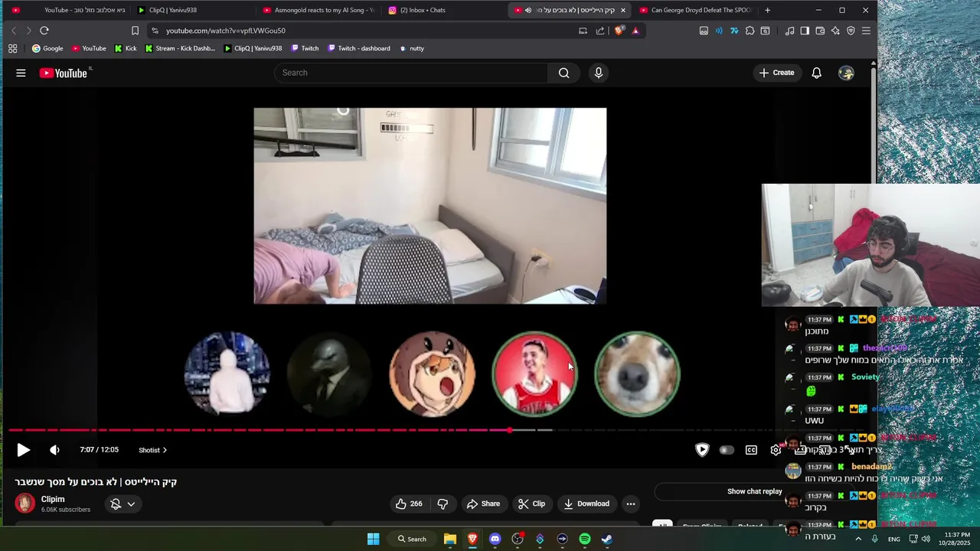Click the Download button
The height and width of the screenshot is (551, 980).
coord(586,504)
